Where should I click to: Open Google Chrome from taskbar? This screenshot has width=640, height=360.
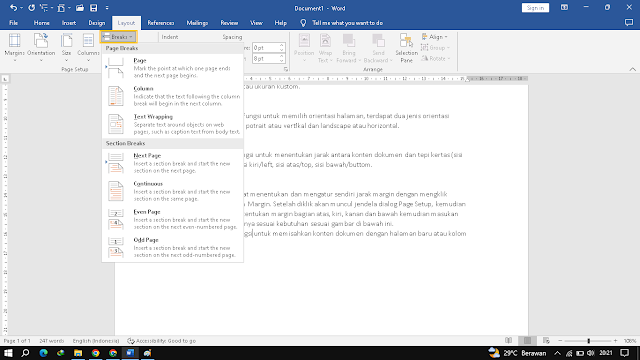tap(96, 353)
